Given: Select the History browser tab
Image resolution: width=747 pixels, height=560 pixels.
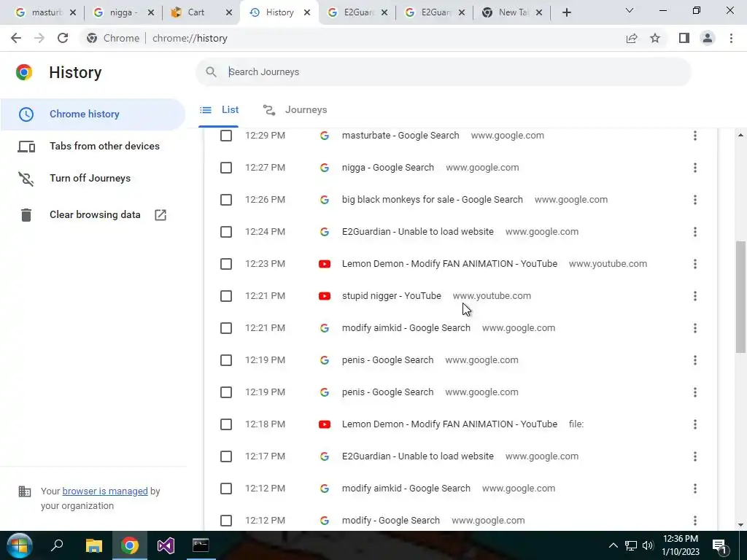Looking at the screenshot, I should [279, 12].
